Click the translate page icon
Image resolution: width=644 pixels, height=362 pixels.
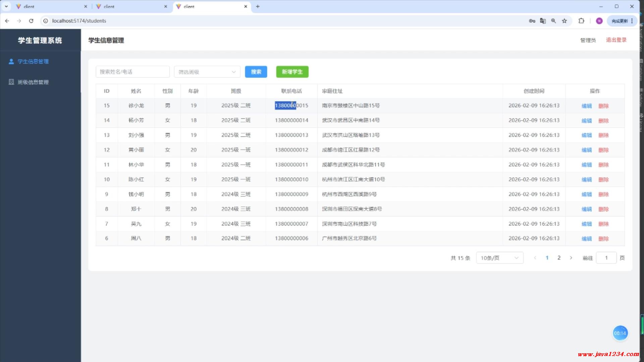pos(543,21)
